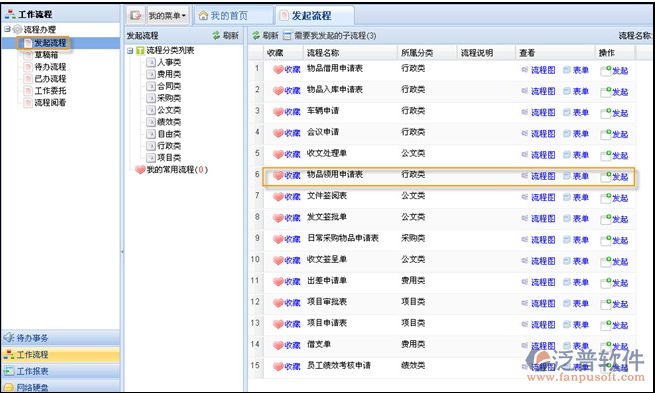
Task: Click the 需要我发起的子流程 list icon
Action: click(x=287, y=35)
